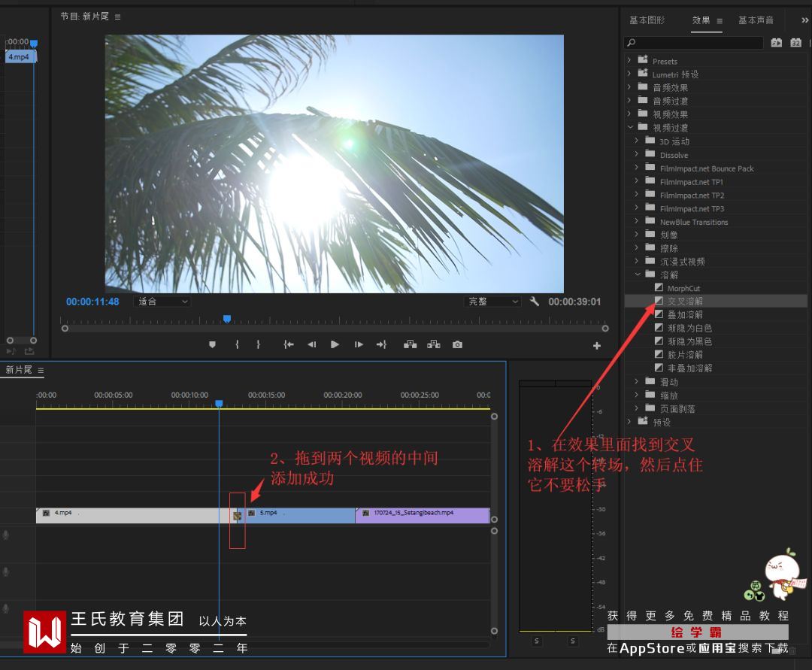The image size is (812, 670).
Task: Click the fx badge on 5.mp4 clip
Action: coord(251,513)
